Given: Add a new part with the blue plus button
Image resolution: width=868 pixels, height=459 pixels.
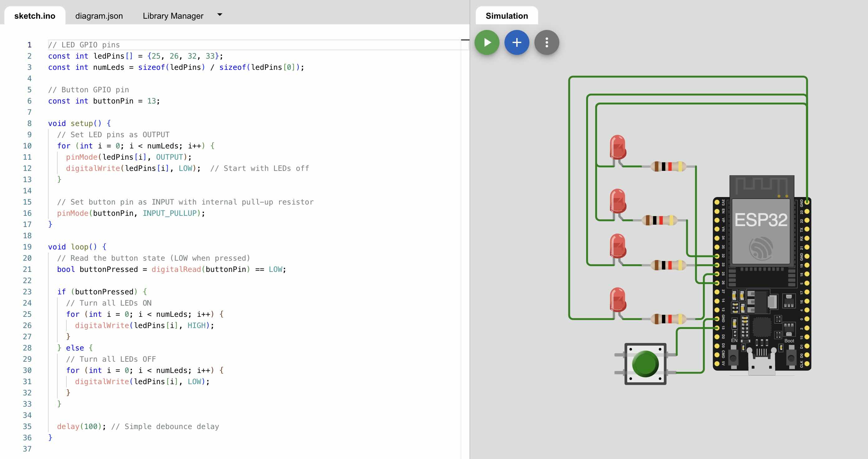Looking at the screenshot, I should (517, 42).
